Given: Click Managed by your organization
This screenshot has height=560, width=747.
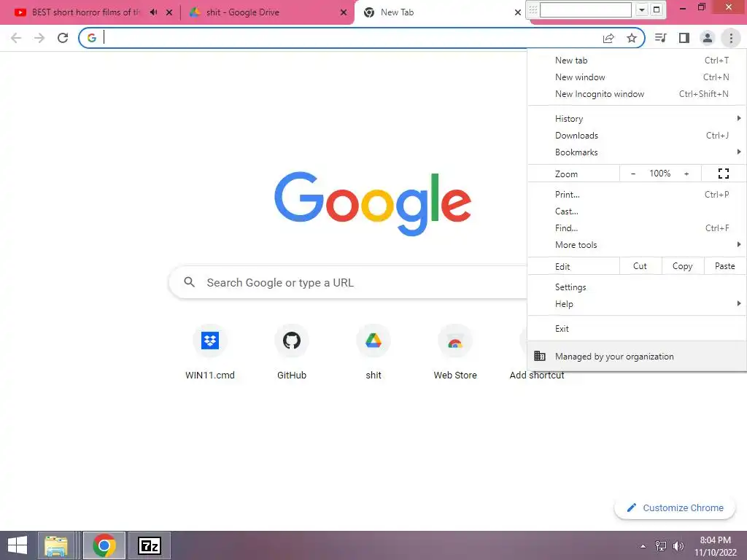Looking at the screenshot, I should [637, 356].
